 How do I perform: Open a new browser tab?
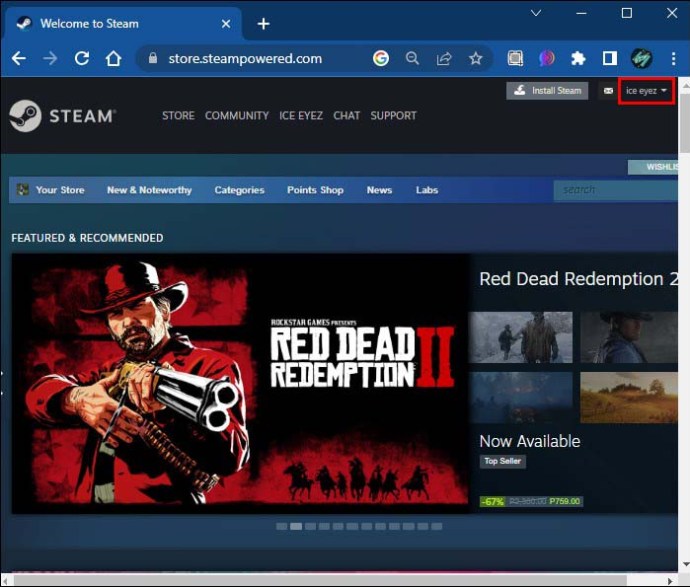click(x=263, y=24)
